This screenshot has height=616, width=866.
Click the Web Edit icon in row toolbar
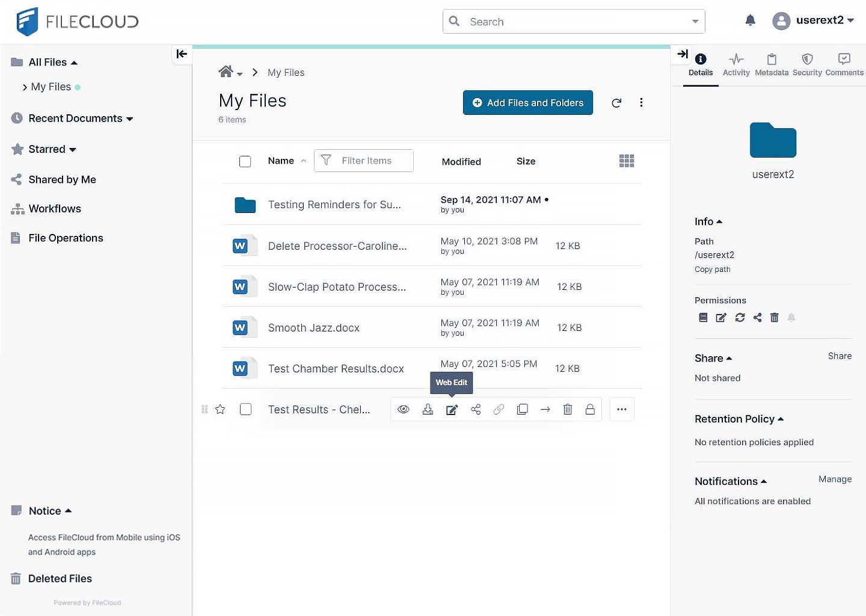(x=452, y=410)
